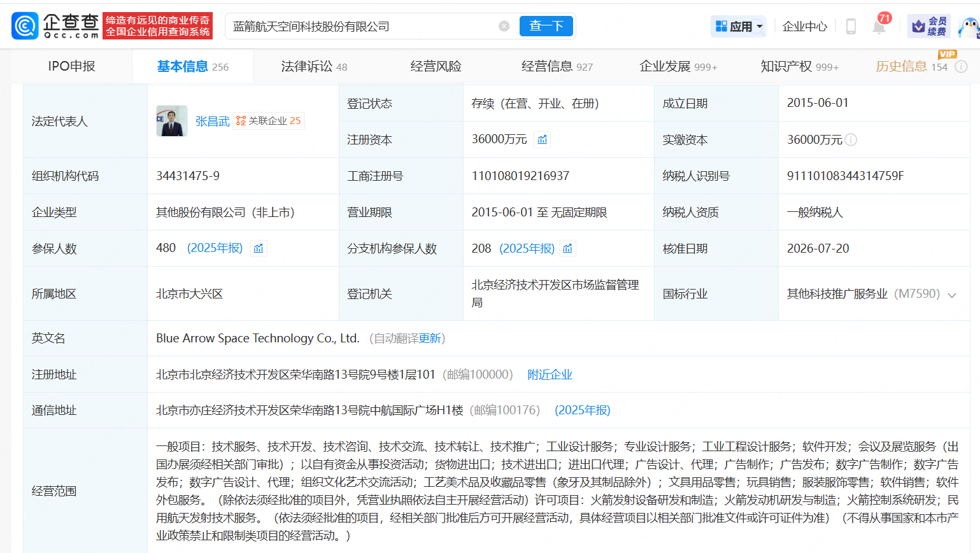
Task: Select the 纳税人识别号 value 91110108344314759F
Action: pos(845,176)
